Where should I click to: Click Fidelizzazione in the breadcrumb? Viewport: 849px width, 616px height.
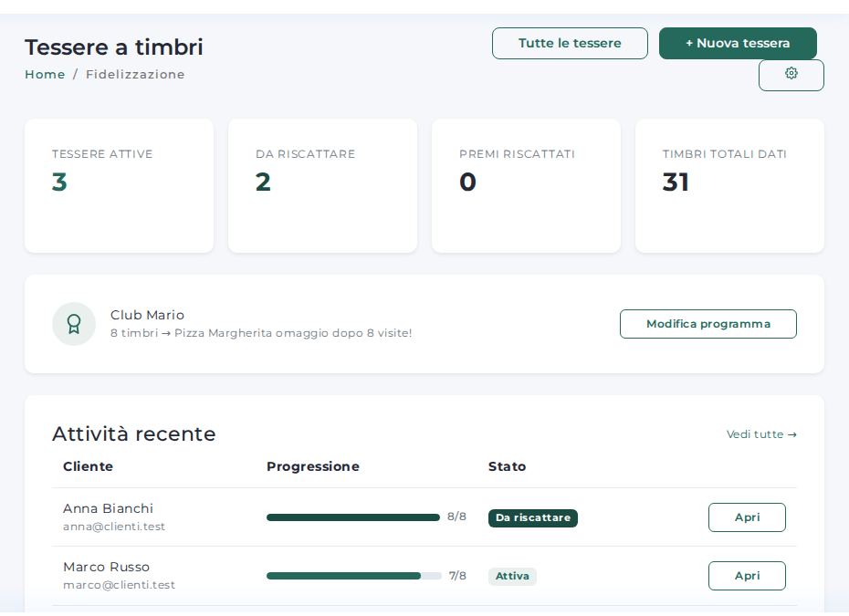click(x=135, y=74)
